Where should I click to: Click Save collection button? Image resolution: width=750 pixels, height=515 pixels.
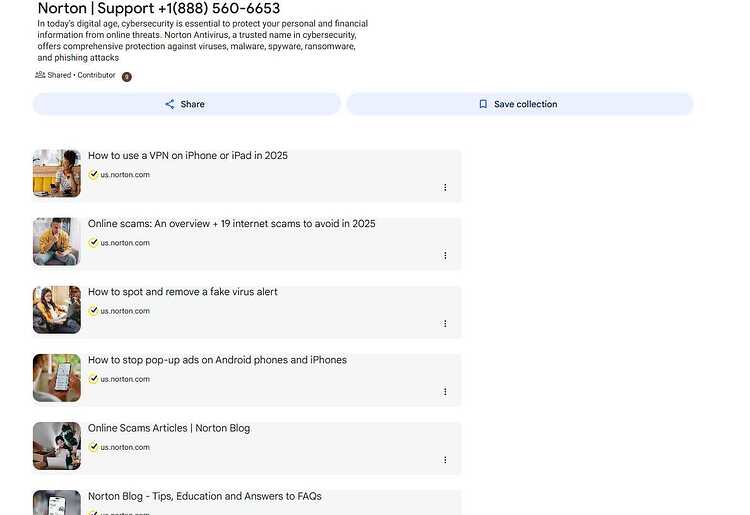point(520,104)
